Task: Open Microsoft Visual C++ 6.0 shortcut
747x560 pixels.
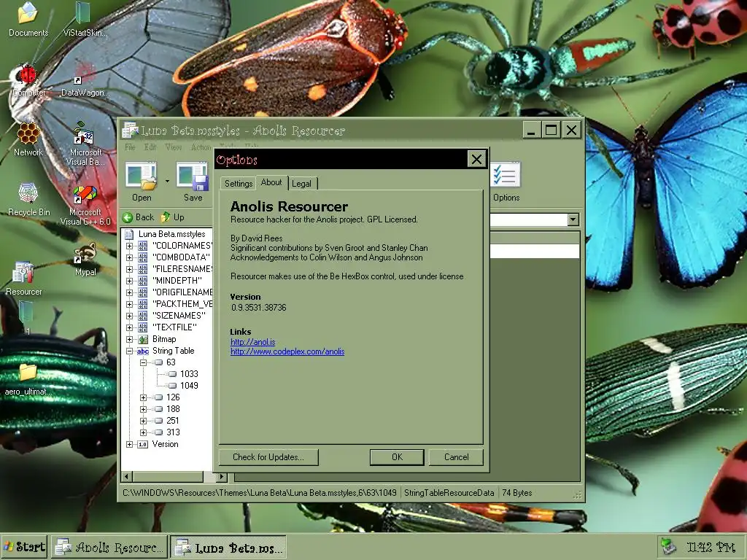Action: pos(85,194)
